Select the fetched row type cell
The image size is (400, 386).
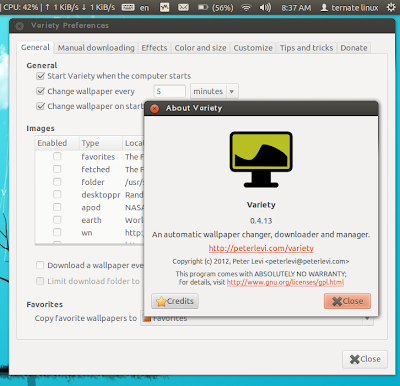click(x=96, y=169)
